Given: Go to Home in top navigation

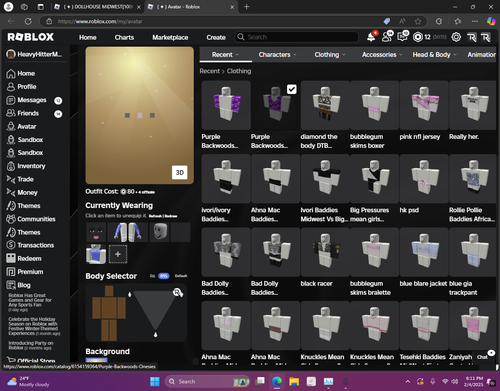Looking at the screenshot, I should [88, 37].
